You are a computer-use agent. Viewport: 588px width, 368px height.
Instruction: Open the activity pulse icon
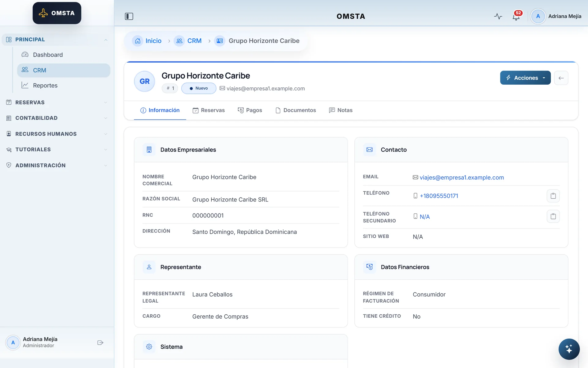[498, 16]
